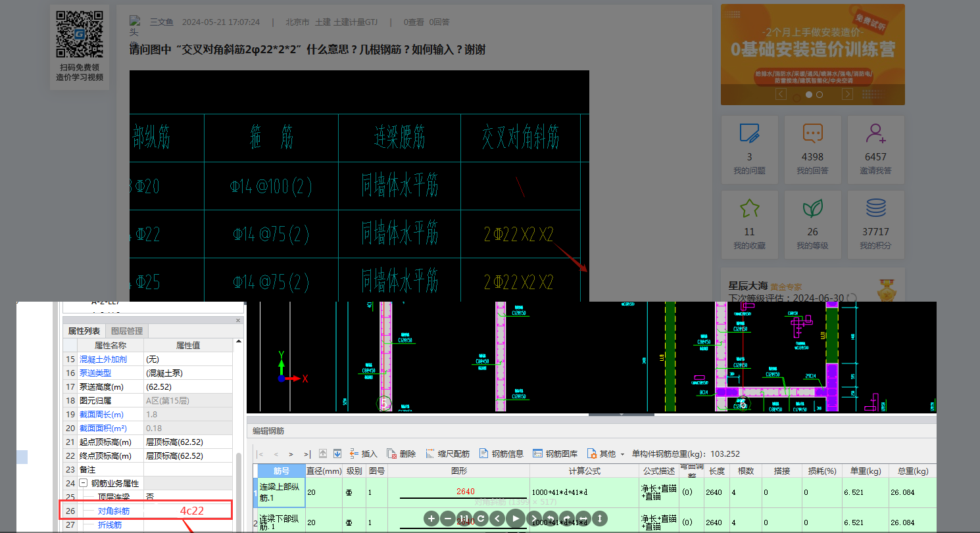Click 混凝土外加剂 property name

103,359
